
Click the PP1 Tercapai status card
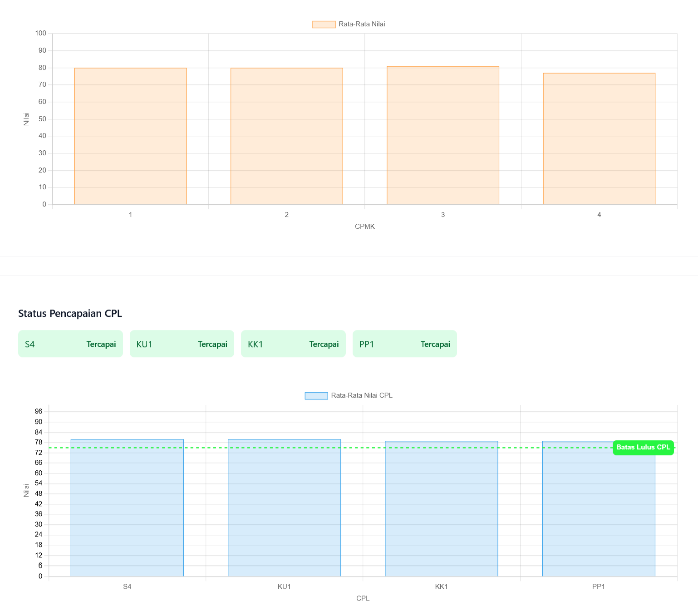[404, 344]
